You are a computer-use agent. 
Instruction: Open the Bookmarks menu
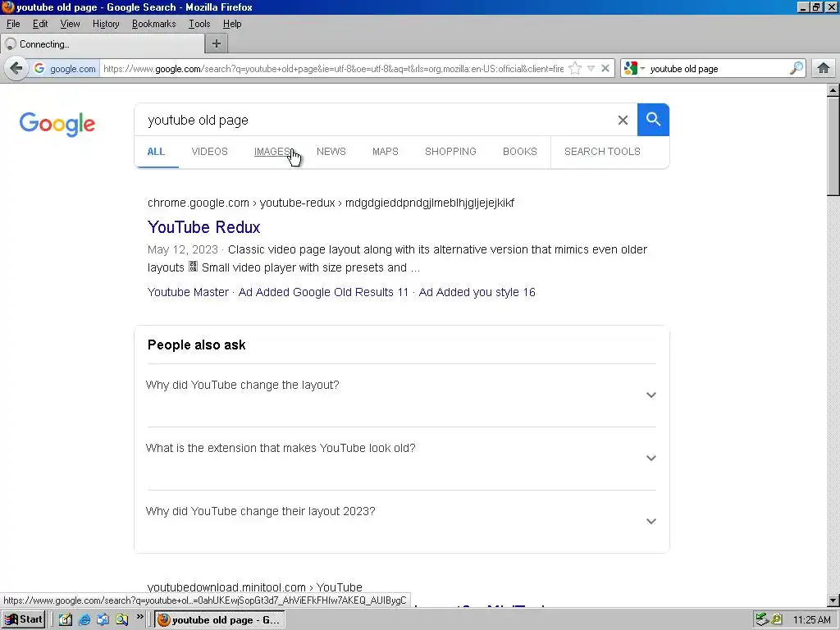click(153, 24)
